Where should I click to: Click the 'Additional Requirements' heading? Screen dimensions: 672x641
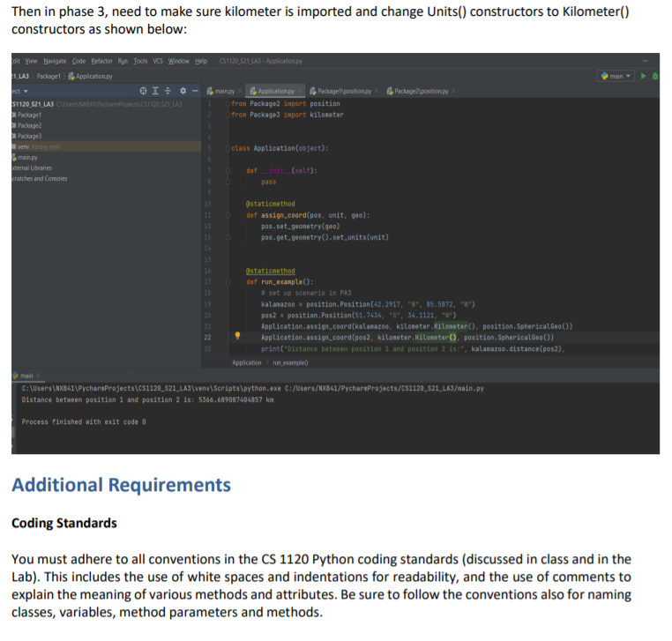pos(122,485)
